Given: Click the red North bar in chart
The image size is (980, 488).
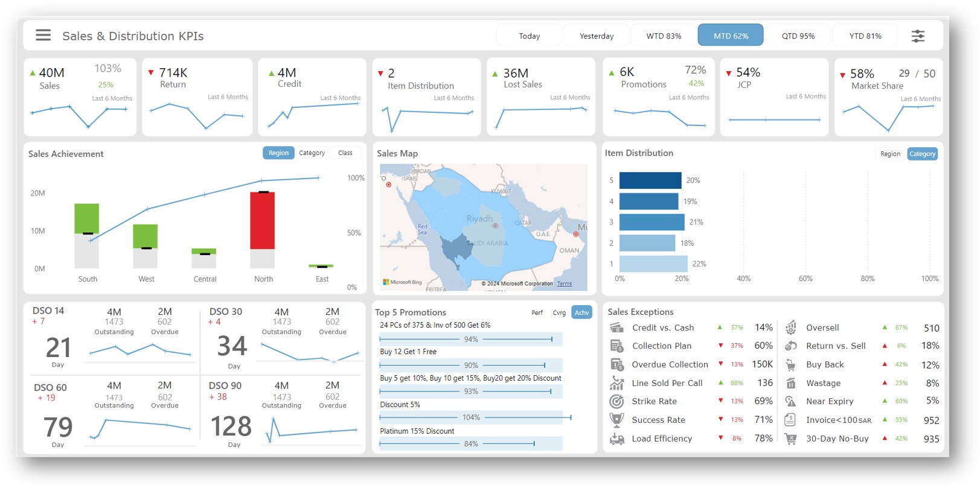Looking at the screenshot, I should pyautogui.click(x=263, y=221).
